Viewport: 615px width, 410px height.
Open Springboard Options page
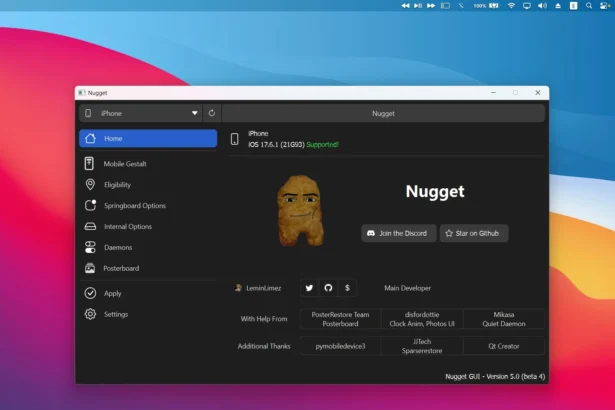point(148,205)
